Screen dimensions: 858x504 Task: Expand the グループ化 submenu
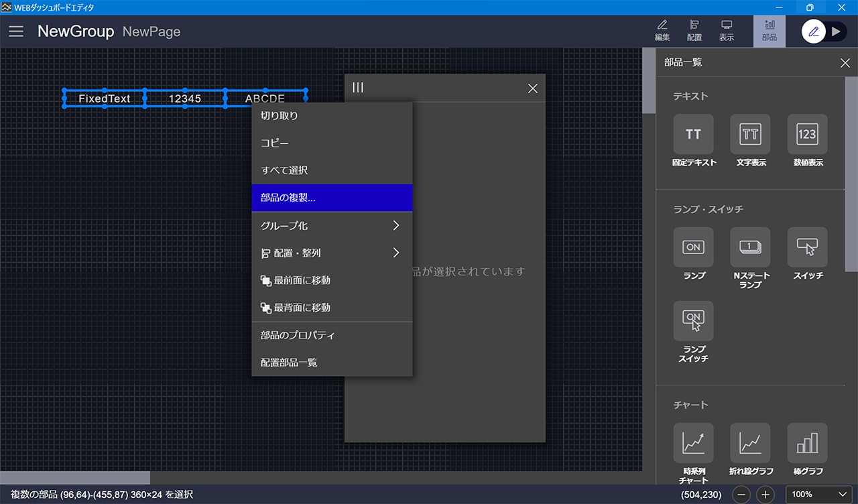(x=332, y=226)
